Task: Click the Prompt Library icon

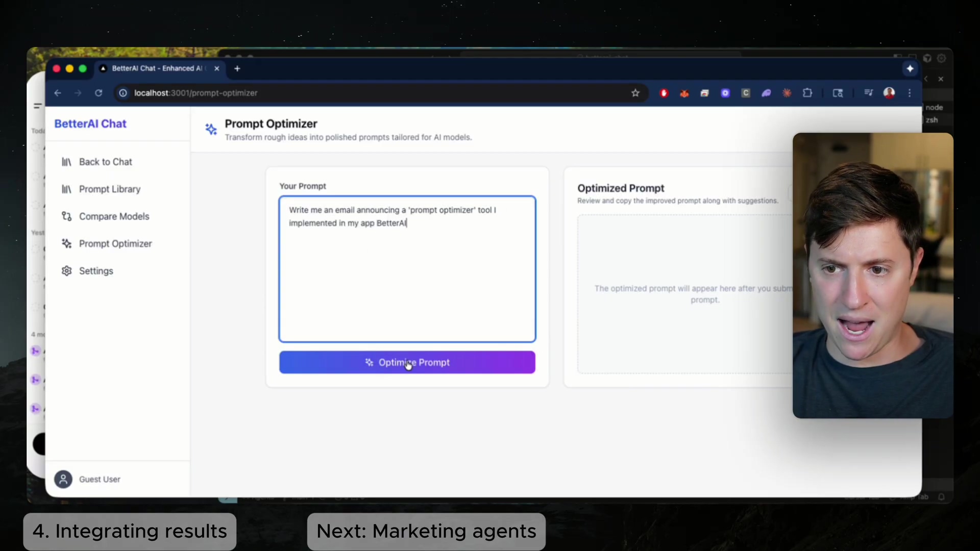Action: click(x=66, y=189)
